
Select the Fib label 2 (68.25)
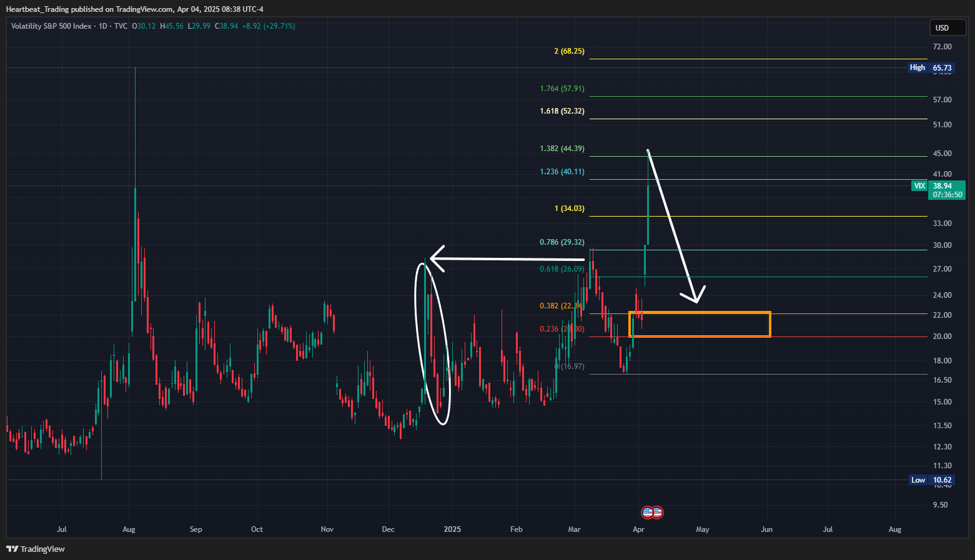click(x=569, y=51)
